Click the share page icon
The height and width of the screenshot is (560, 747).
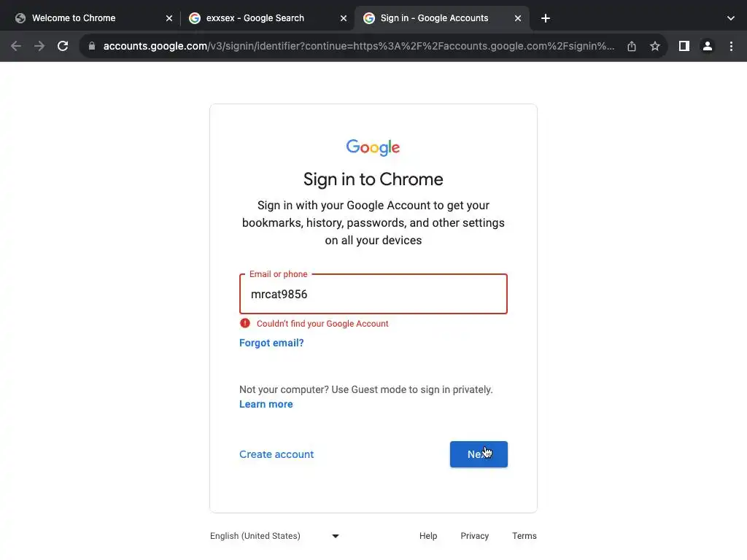632,46
